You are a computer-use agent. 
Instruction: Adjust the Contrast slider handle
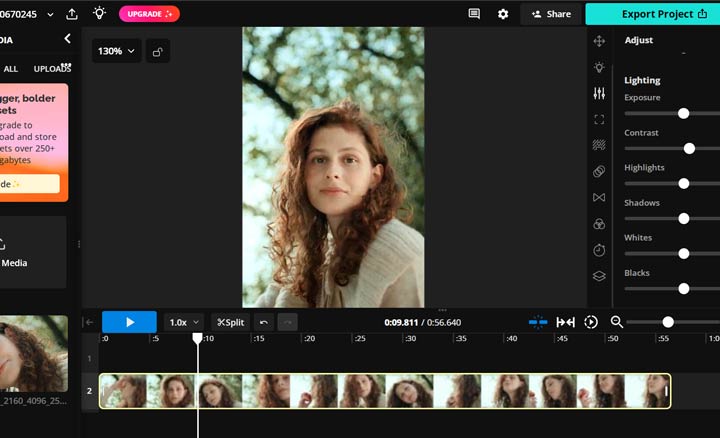(689, 148)
